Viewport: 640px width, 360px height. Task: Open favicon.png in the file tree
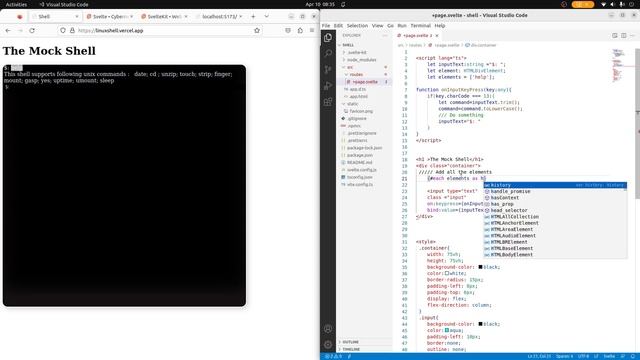[x=361, y=111]
